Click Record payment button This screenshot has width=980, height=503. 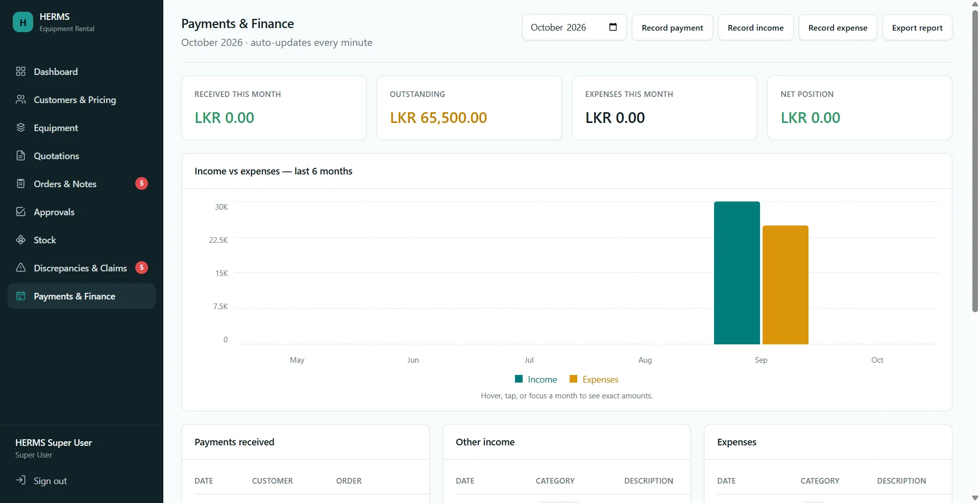click(x=672, y=28)
